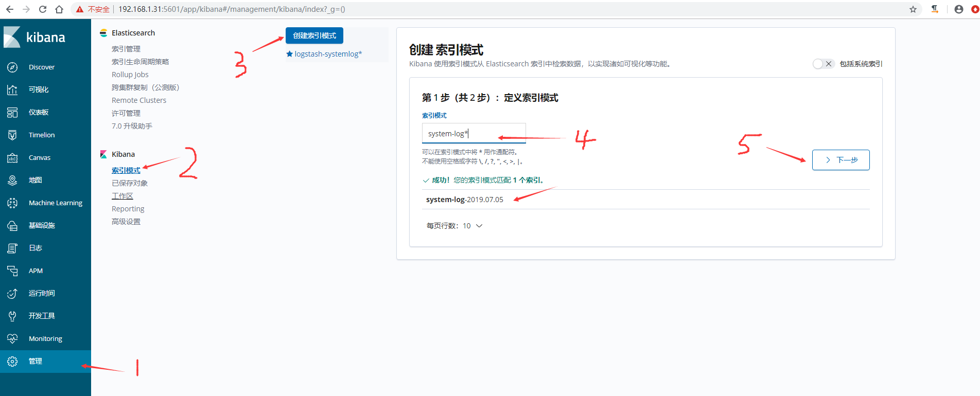Select 索引管理 menu item
This screenshot has height=396, width=980.
126,49
